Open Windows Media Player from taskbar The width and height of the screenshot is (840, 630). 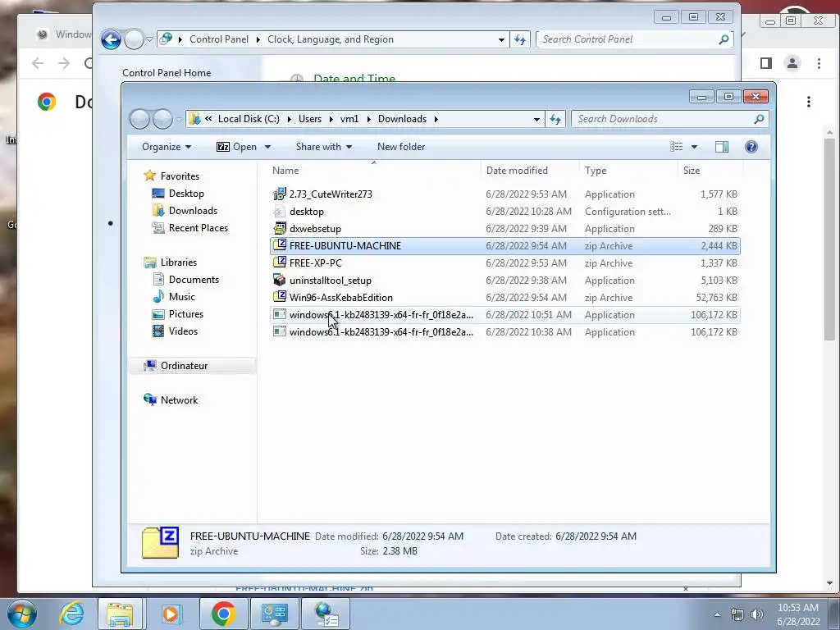171,614
